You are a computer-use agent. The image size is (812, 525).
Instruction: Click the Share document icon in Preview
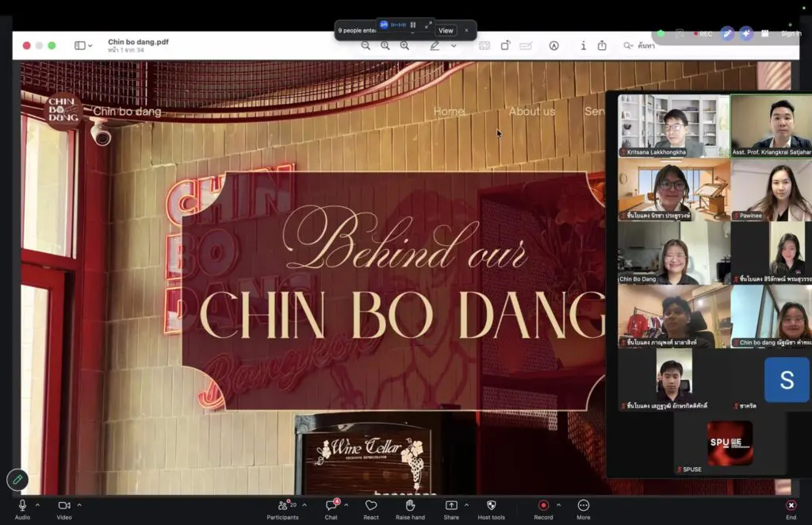(x=602, y=45)
